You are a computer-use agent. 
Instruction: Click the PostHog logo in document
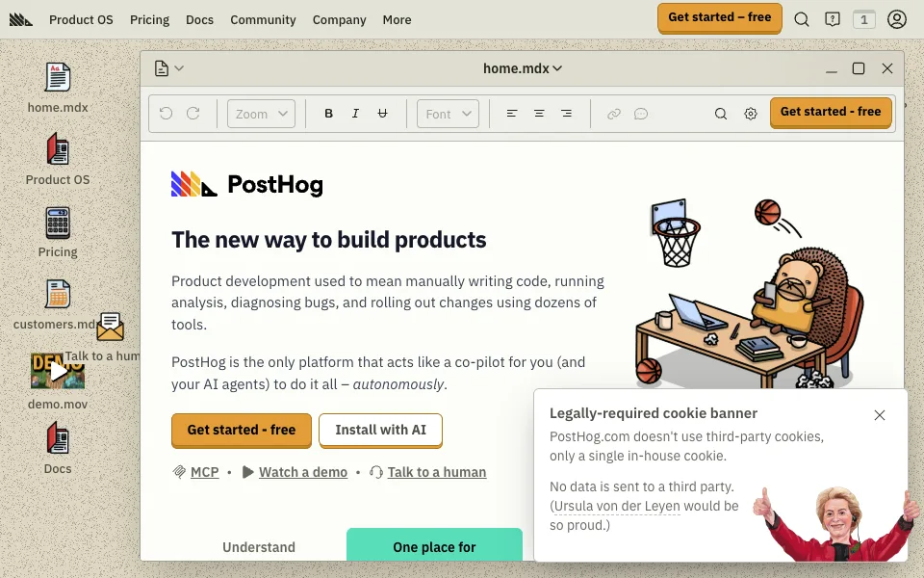coord(247,184)
